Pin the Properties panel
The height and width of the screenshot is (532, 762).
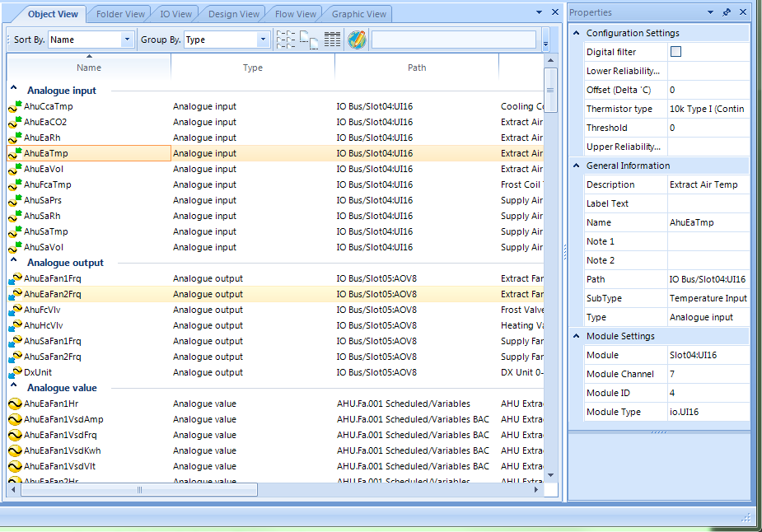pos(727,12)
